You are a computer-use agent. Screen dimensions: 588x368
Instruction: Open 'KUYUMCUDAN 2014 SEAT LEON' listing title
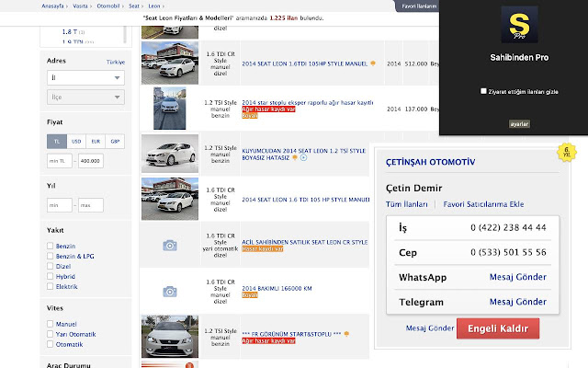(304, 154)
